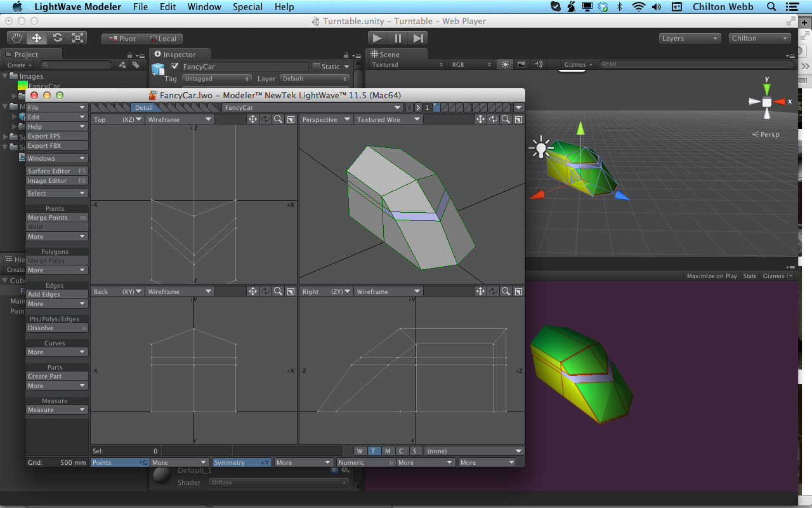Screen dimensions: 812x508
Task: Open the Top (XZ) view type dropdown
Action: click(117, 119)
